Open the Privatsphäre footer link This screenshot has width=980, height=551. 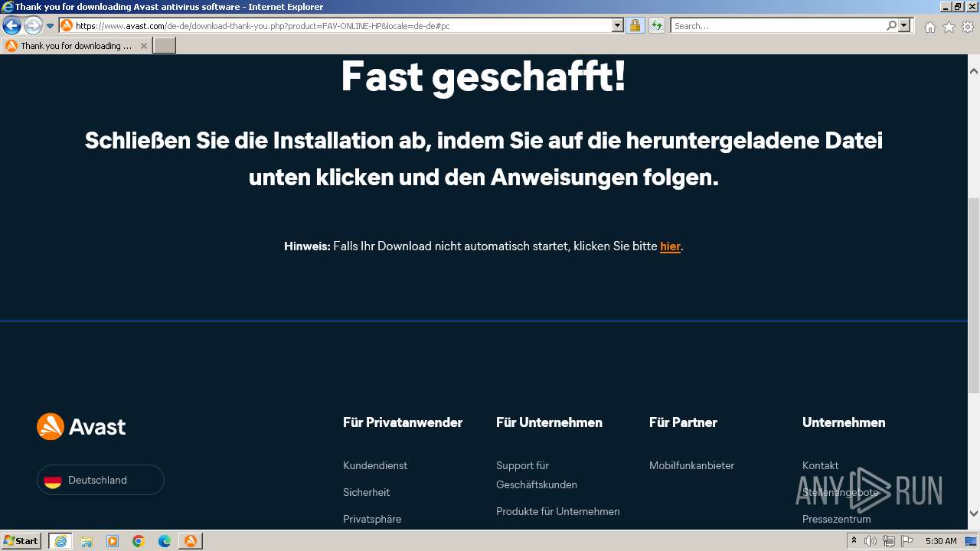point(372,519)
